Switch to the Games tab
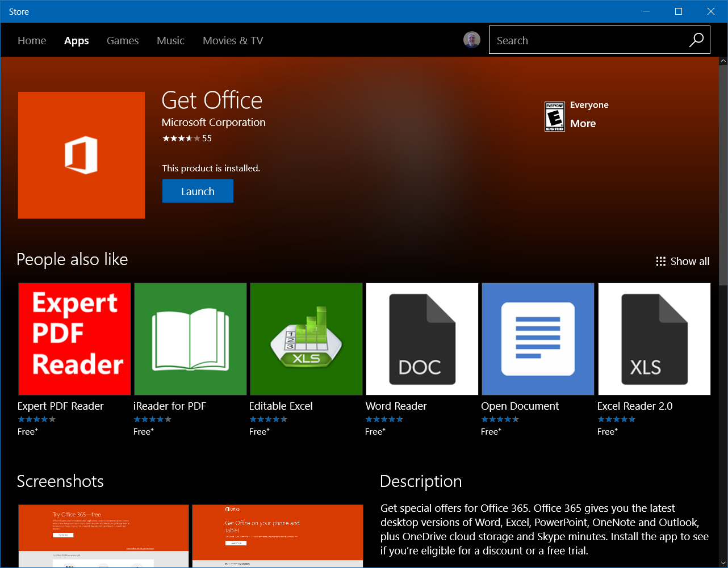This screenshot has height=568, width=728. [123, 40]
